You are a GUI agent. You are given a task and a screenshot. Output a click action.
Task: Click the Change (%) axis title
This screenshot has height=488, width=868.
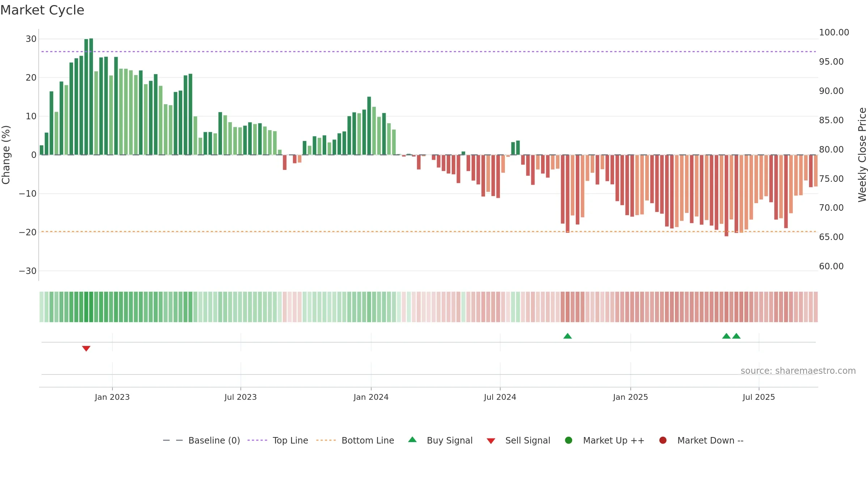(x=6, y=155)
